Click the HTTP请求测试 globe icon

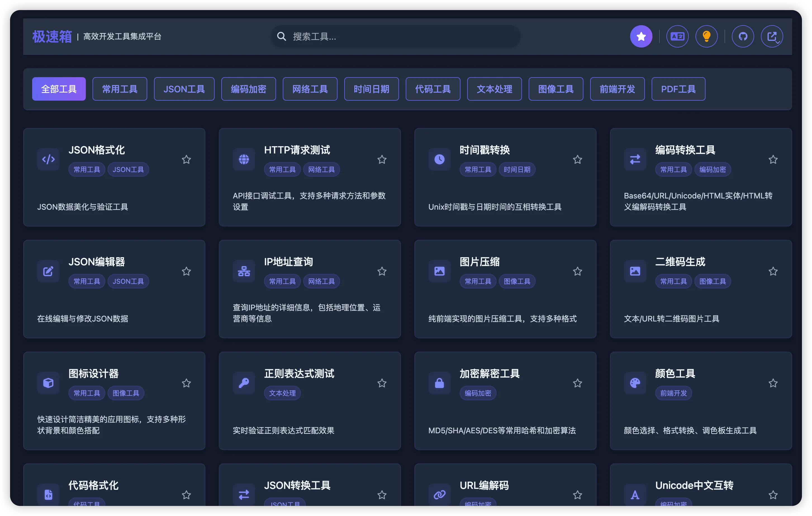click(x=244, y=159)
